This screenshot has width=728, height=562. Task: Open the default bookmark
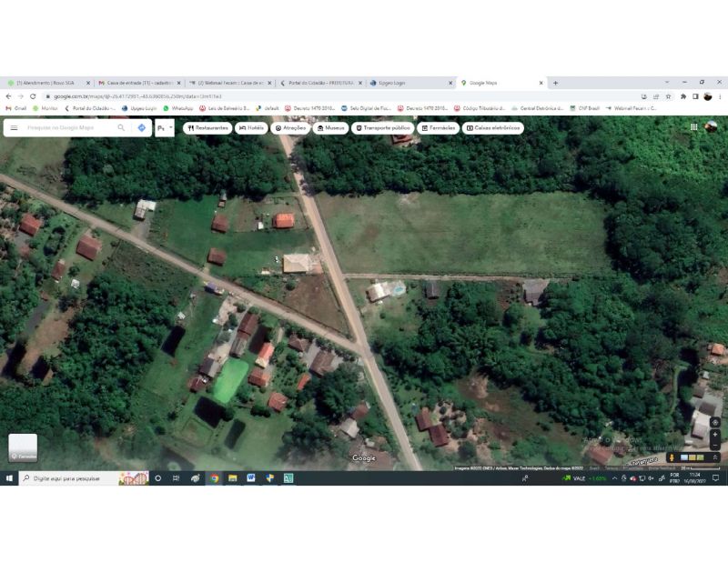click(x=268, y=108)
